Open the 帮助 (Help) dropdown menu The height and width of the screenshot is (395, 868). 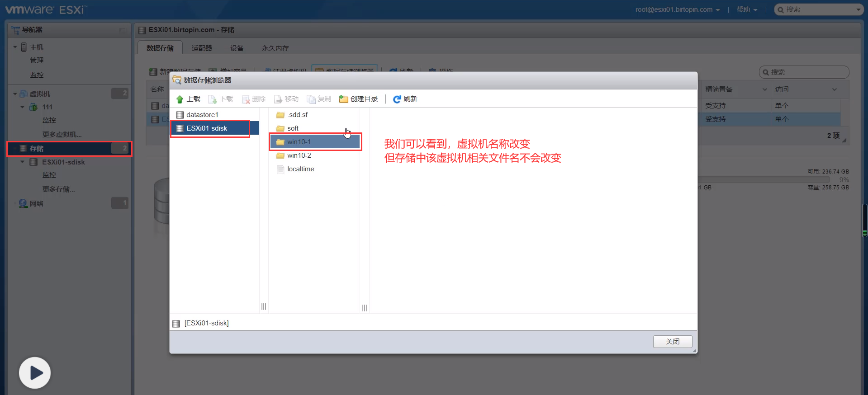click(747, 9)
